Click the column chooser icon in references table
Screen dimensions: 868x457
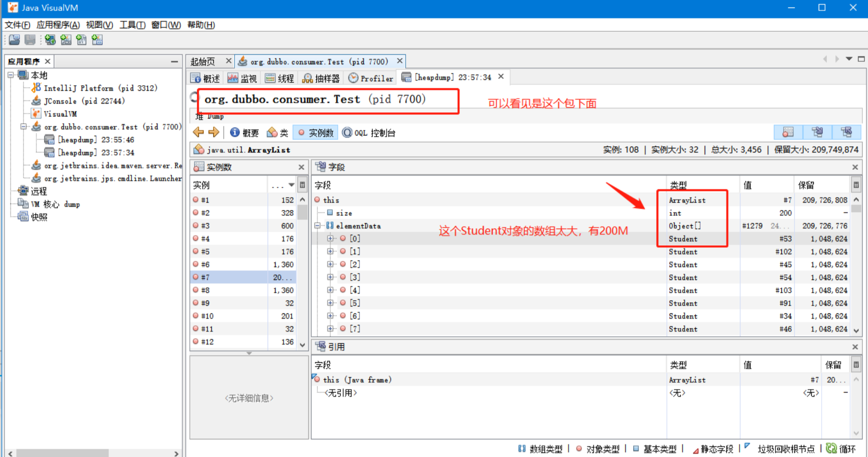[856, 365]
